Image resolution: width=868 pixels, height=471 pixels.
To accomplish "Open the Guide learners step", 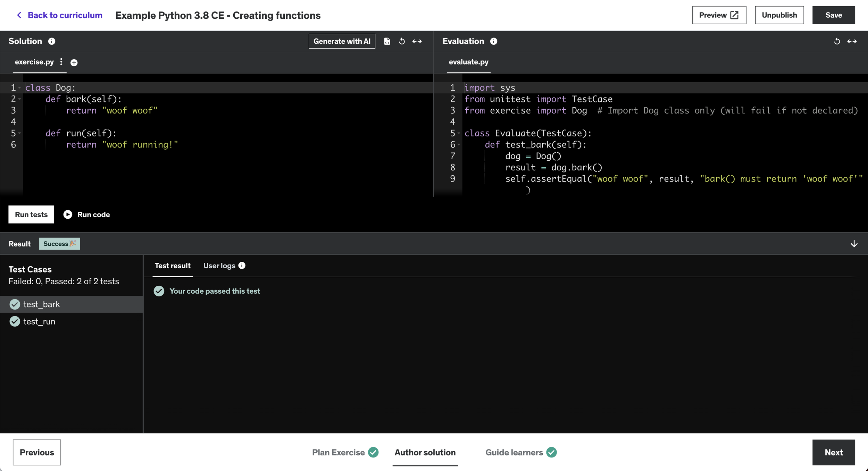I will (x=514, y=452).
